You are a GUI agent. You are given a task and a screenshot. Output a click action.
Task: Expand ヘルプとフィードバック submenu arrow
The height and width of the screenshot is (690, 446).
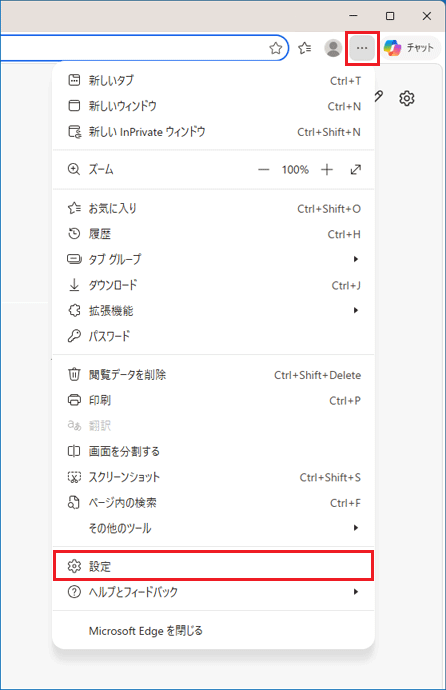(x=356, y=592)
